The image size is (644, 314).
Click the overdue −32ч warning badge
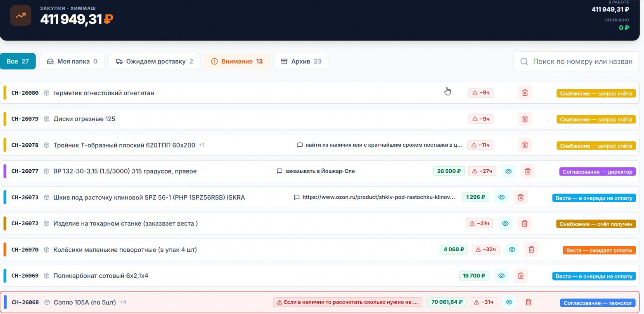tap(485, 250)
